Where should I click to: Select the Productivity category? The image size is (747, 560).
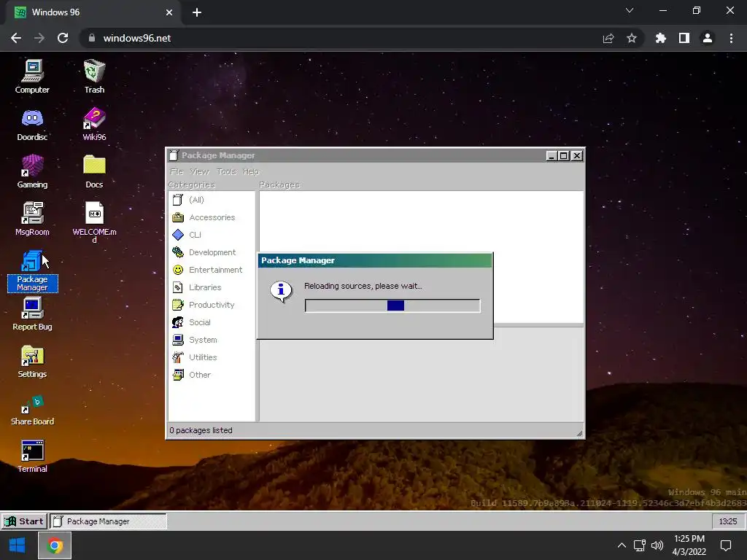[x=212, y=305]
